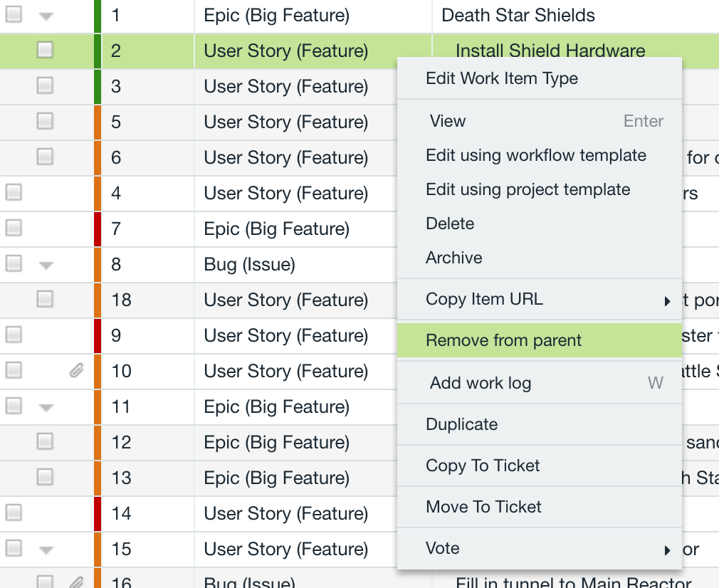Click the paperclip attachment icon on row 10

(76, 371)
